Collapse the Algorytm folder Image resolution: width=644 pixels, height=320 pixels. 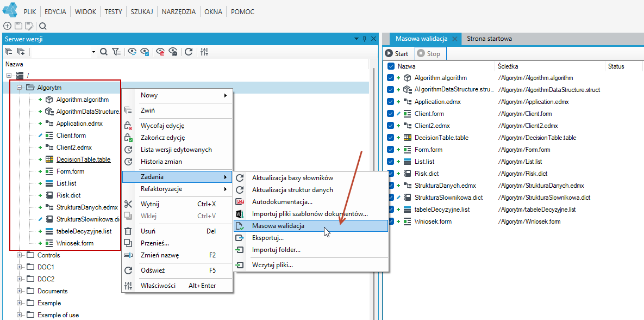coord(19,87)
